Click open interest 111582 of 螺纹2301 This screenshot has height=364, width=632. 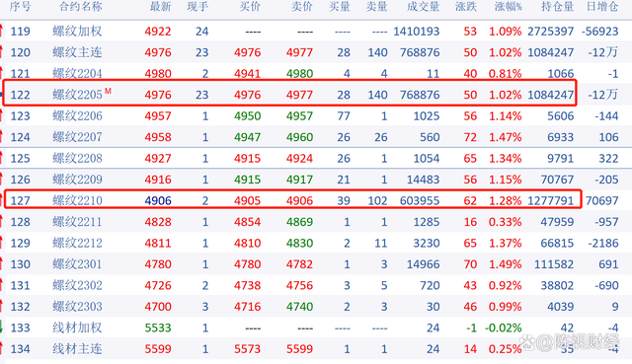[554, 264]
